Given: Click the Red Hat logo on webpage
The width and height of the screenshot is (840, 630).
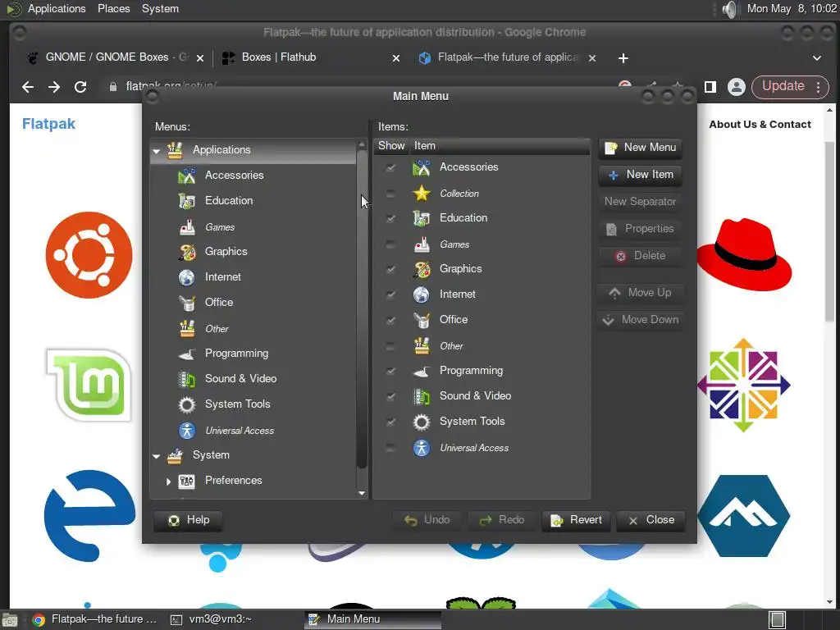Looking at the screenshot, I should pyautogui.click(x=743, y=255).
